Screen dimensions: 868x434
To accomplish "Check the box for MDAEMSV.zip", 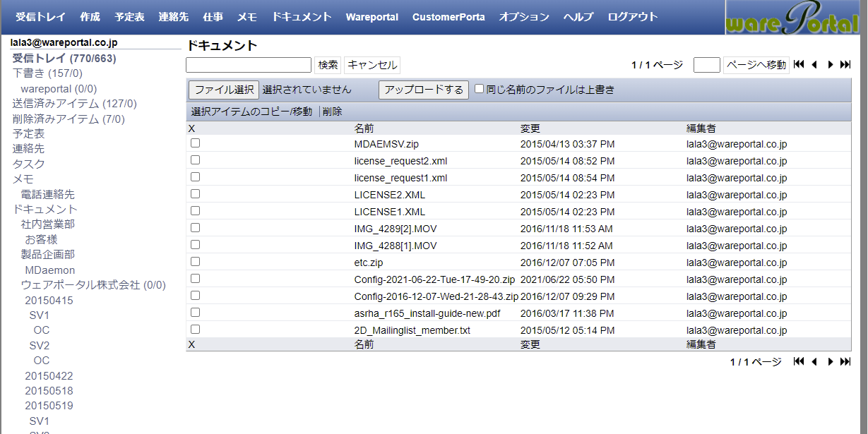I will [196, 143].
